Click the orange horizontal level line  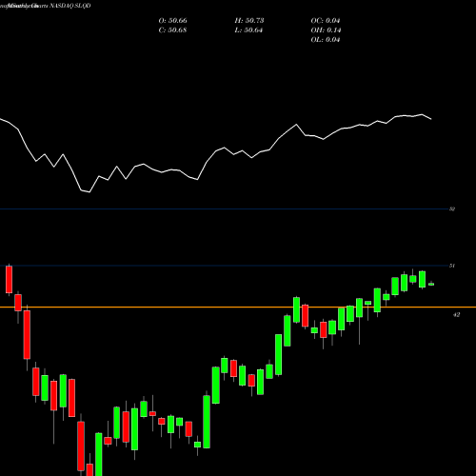[238, 307]
